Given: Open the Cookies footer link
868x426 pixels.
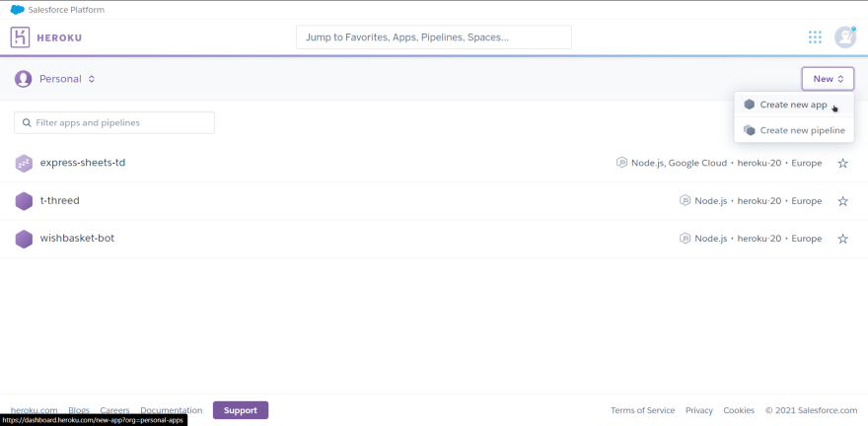Looking at the screenshot, I should [x=739, y=410].
